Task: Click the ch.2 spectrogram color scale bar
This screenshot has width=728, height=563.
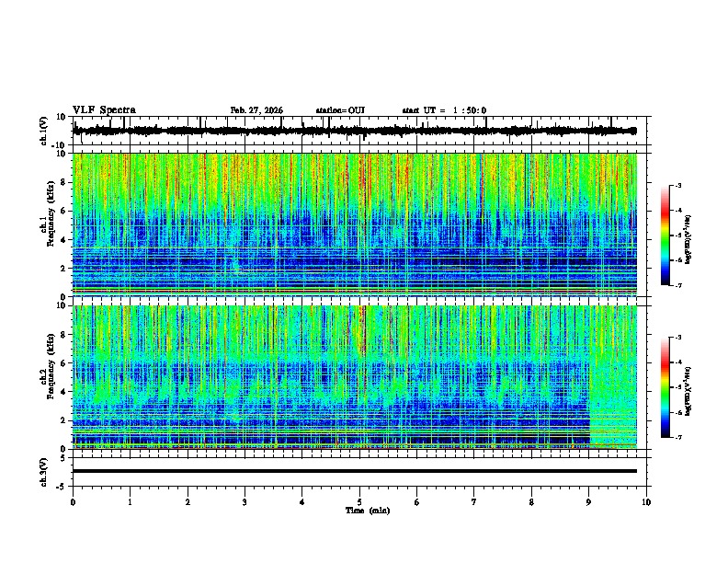Action: point(665,387)
